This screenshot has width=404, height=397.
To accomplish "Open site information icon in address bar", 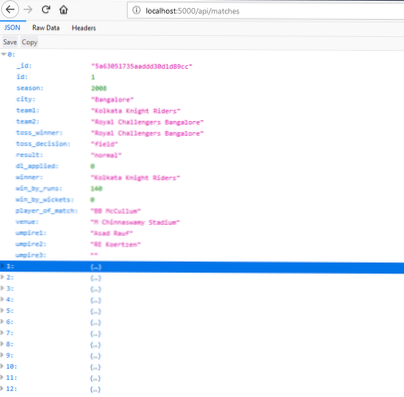I will click(x=136, y=11).
